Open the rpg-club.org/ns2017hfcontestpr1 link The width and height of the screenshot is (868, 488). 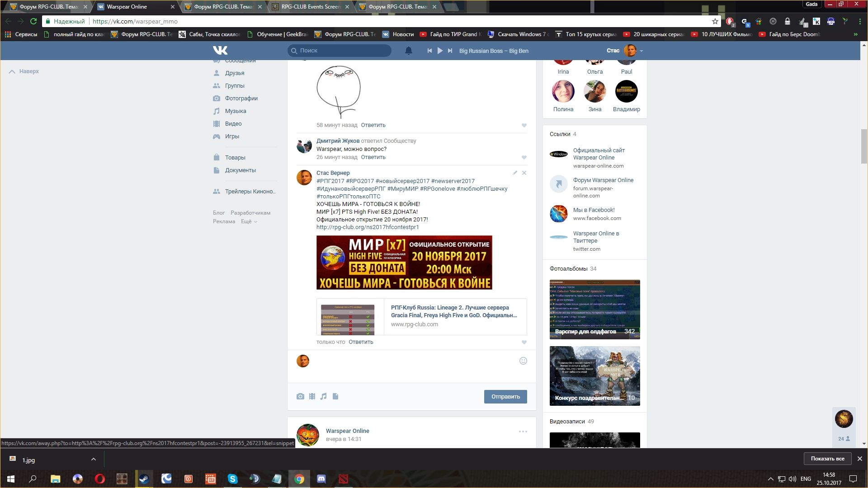[x=368, y=227]
